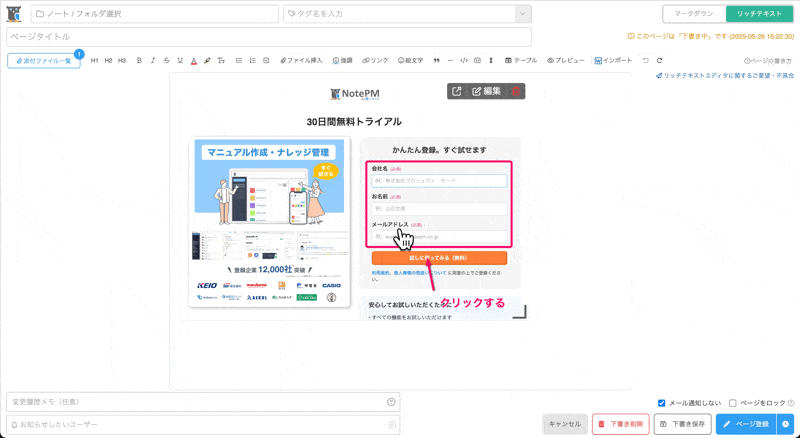
Task: Apply italic formatting
Action: click(153, 61)
